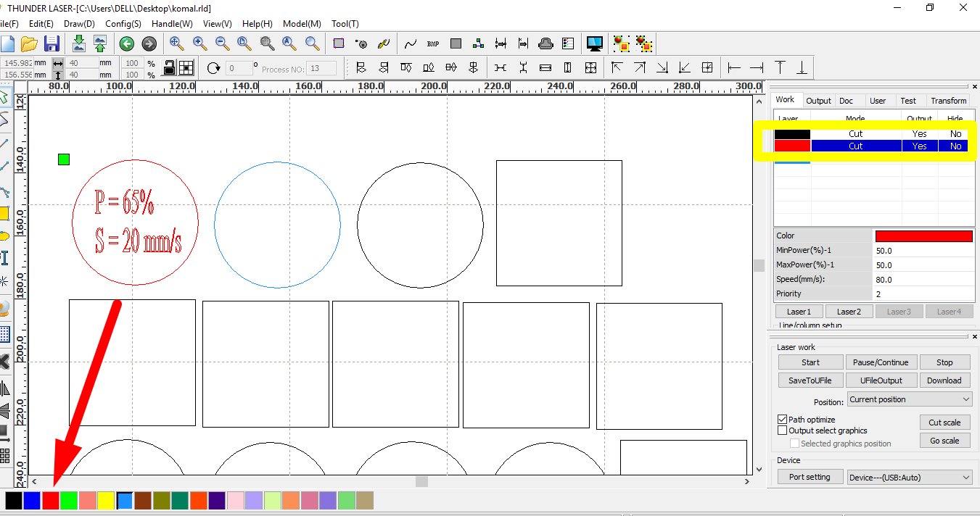980x516 pixels.
Task: Click the Pause/Continue button
Action: 881,362
